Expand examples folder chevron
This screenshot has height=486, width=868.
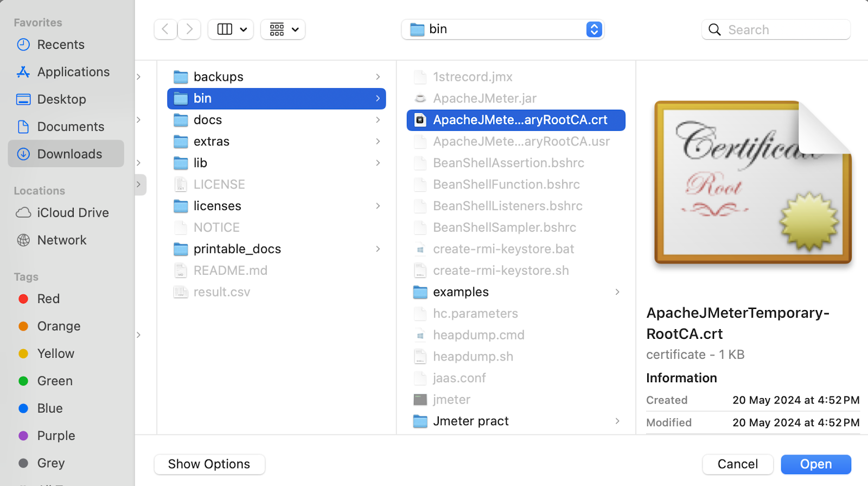point(617,292)
